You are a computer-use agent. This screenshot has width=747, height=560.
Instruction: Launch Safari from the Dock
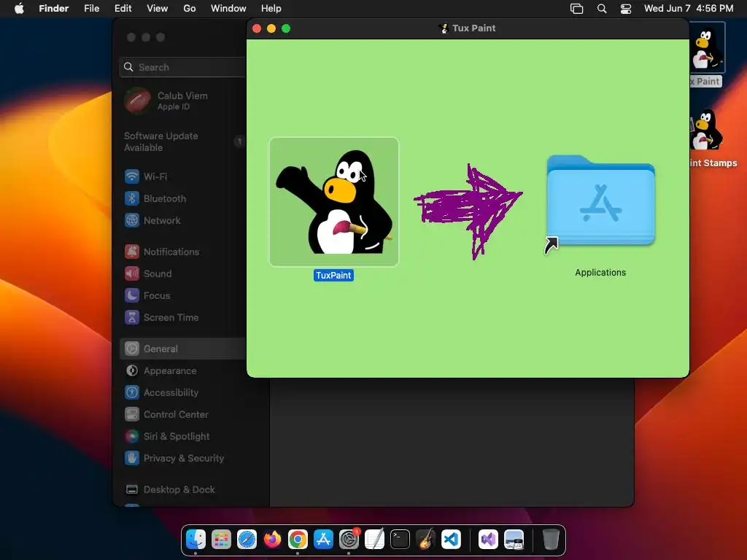[247, 540]
